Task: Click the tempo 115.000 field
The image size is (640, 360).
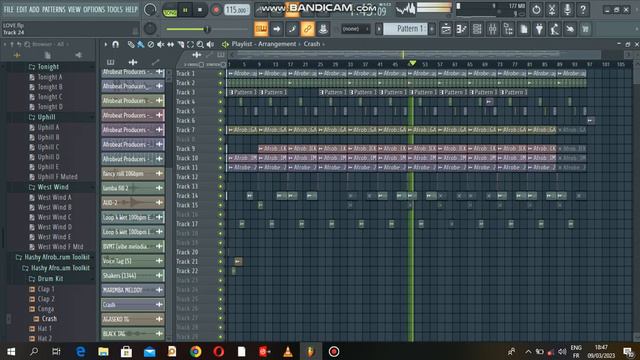Action: [237, 10]
